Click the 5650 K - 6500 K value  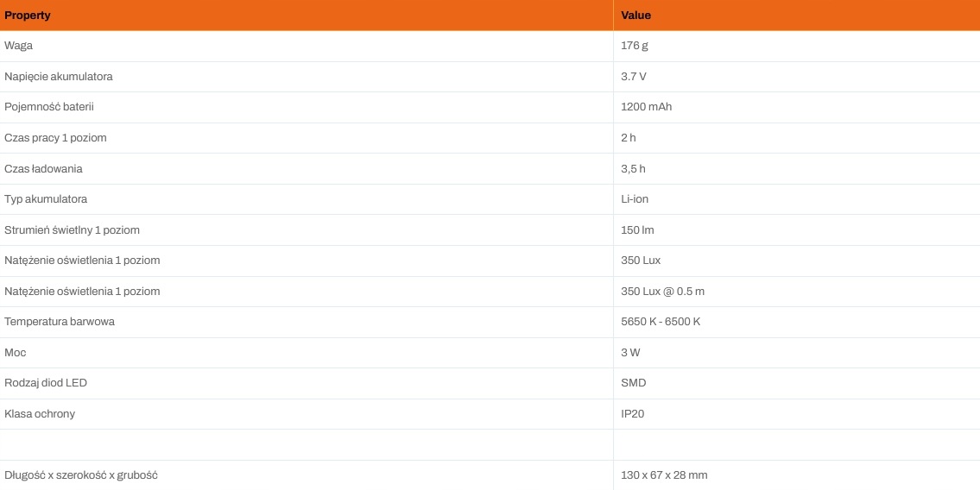(661, 322)
